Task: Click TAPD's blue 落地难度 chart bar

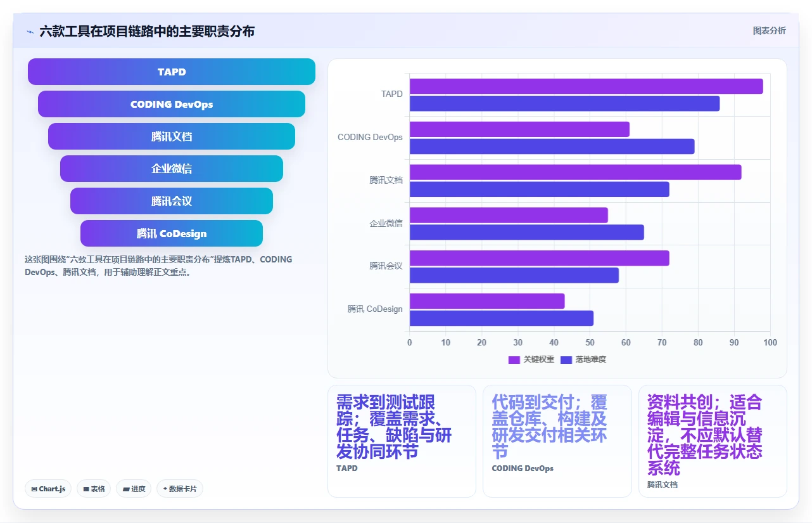Action: [564, 103]
